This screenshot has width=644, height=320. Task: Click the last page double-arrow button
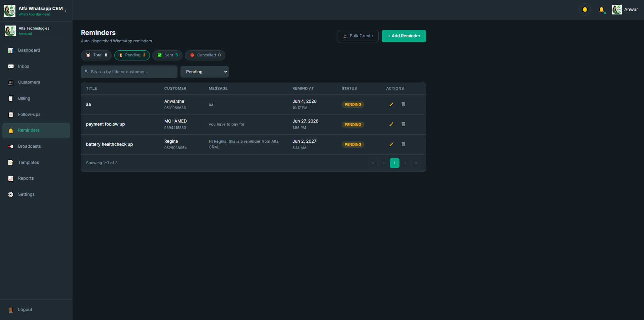point(416,163)
